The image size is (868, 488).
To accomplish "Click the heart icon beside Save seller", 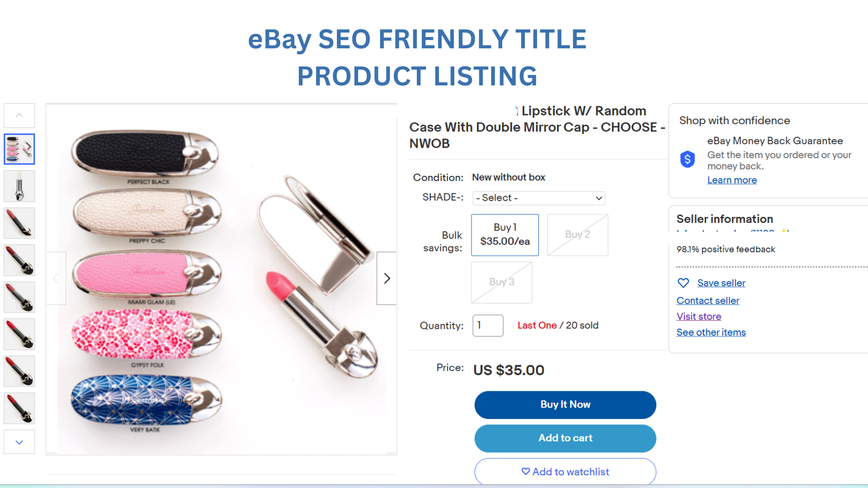I will 683,283.
